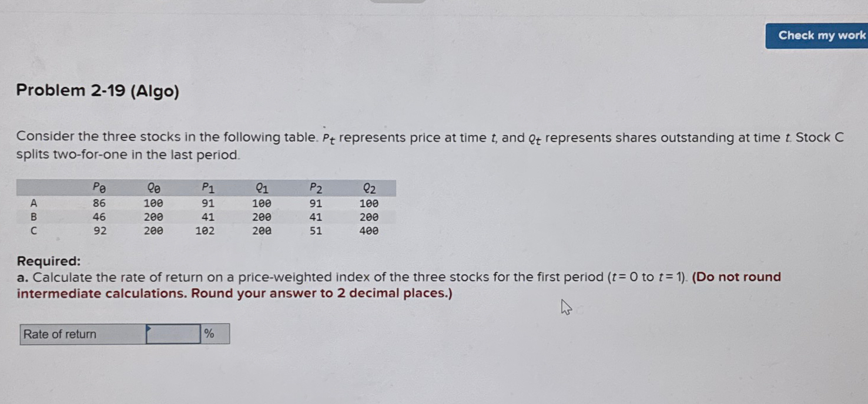The height and width of the screenshot is (404, 868).
Task: Click stock A's row in the table
Action: [206, 203]
